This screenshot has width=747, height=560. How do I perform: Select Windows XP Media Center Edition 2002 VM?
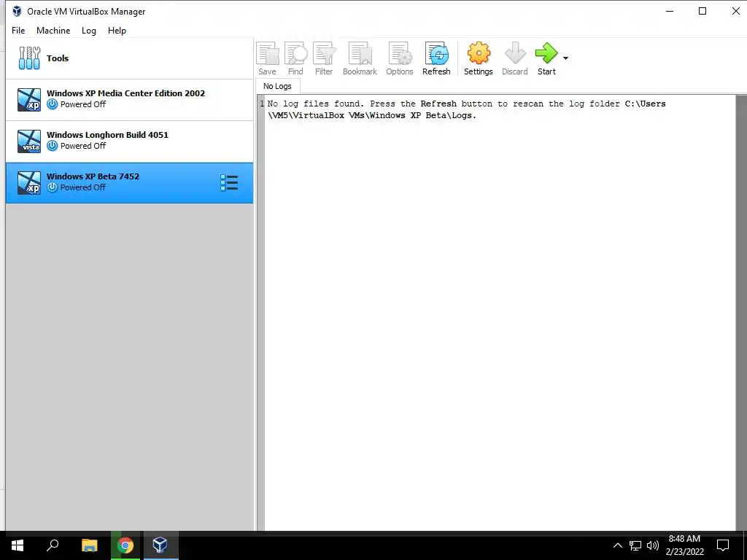[130, 99]
